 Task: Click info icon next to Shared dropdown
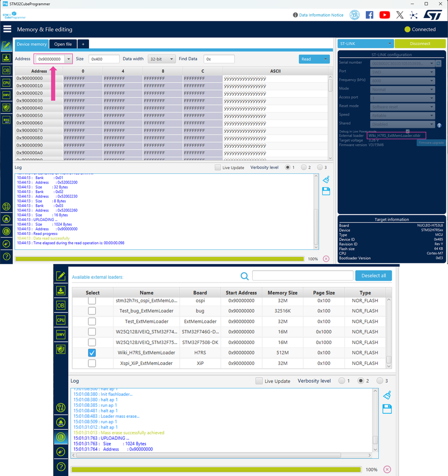439,125
